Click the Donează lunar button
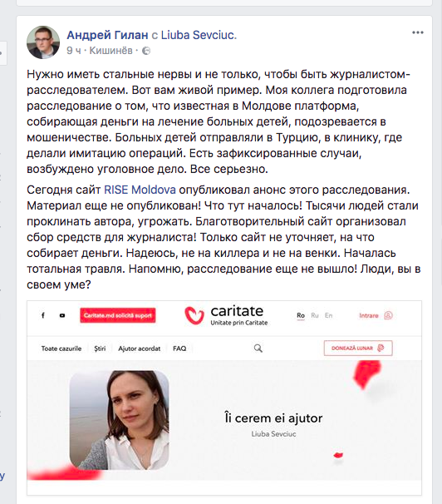 click(358, 348)
